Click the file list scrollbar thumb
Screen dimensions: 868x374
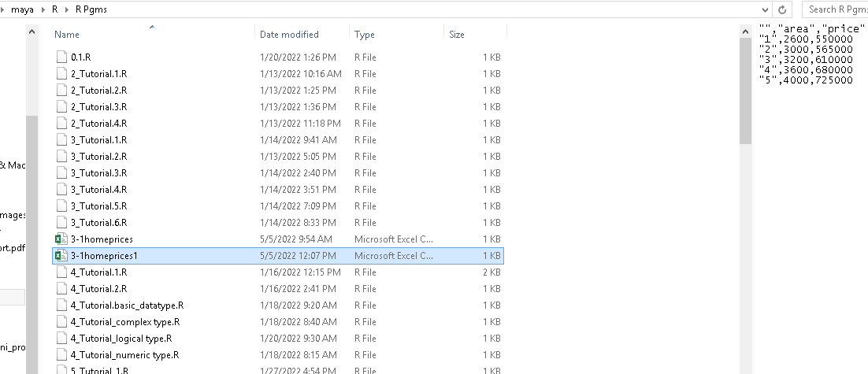(x=745, y=91)
